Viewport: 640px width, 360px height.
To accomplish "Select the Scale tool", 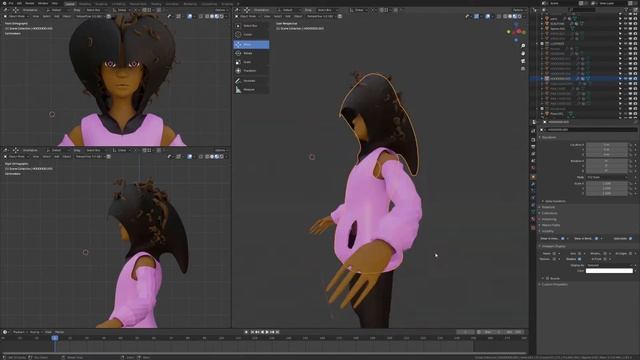I will pyautogui.click(x=251, y=62).
